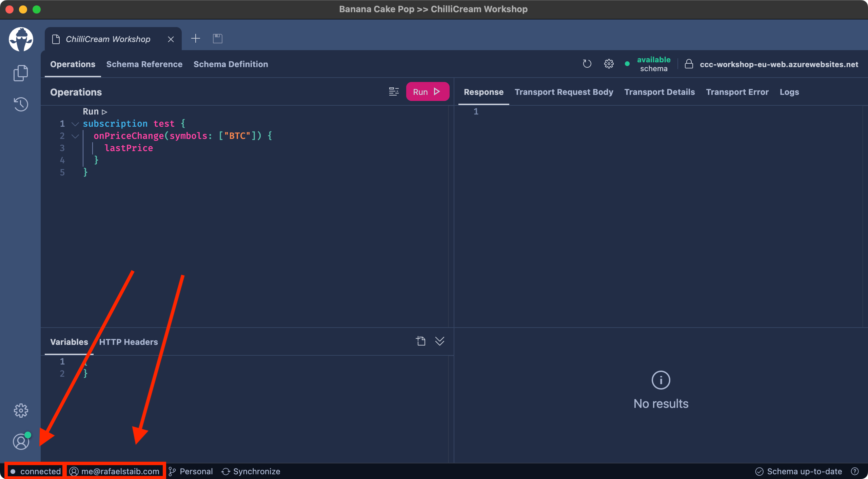Screen dimensions: 868x479
Task: Format the operation with the beautify icon
Action: (394, 91)
